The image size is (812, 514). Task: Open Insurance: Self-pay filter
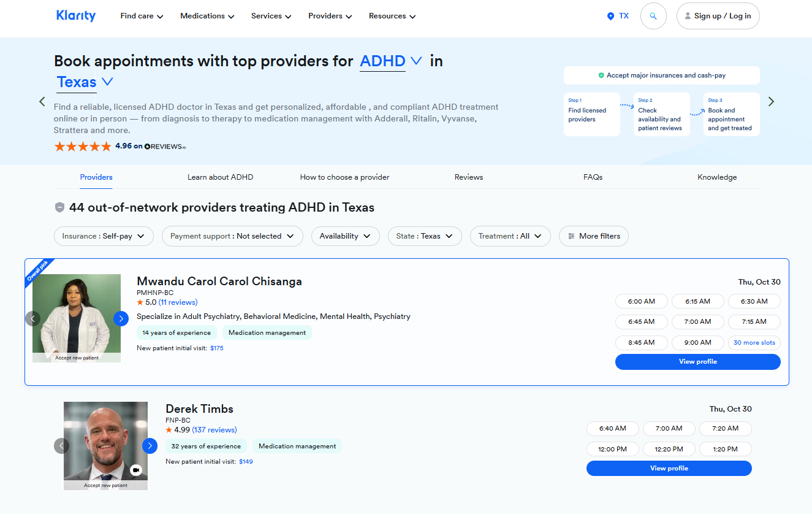pos(104,236)
